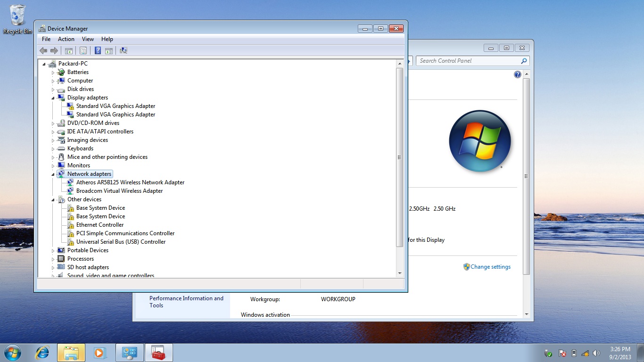The image size is (644, 362).
Task: Open Windows Media Player from taskbar
Action: tap(100, 353)
